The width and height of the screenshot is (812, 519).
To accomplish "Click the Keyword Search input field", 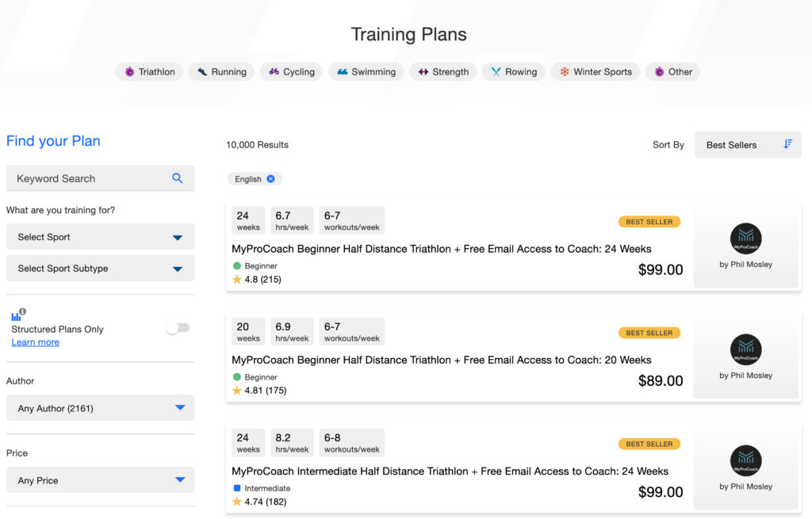I will 101,178.
